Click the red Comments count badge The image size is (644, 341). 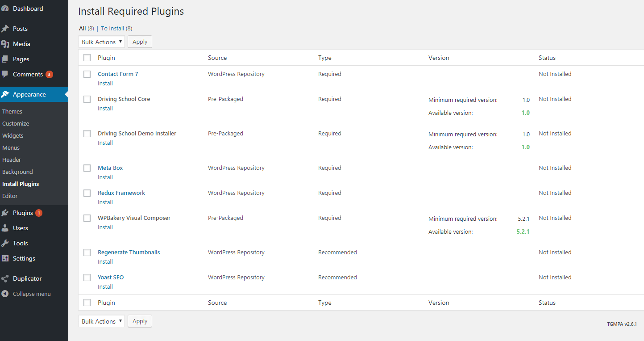49,74
